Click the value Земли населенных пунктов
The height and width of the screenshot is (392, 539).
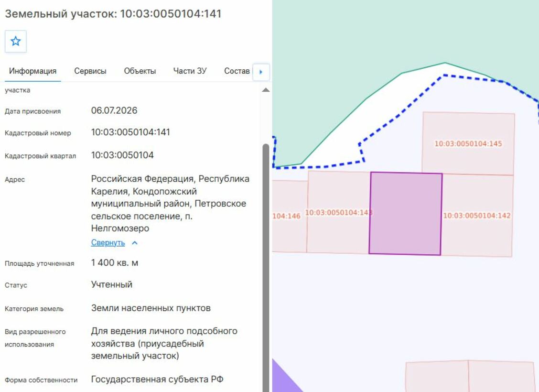[151, 308]
